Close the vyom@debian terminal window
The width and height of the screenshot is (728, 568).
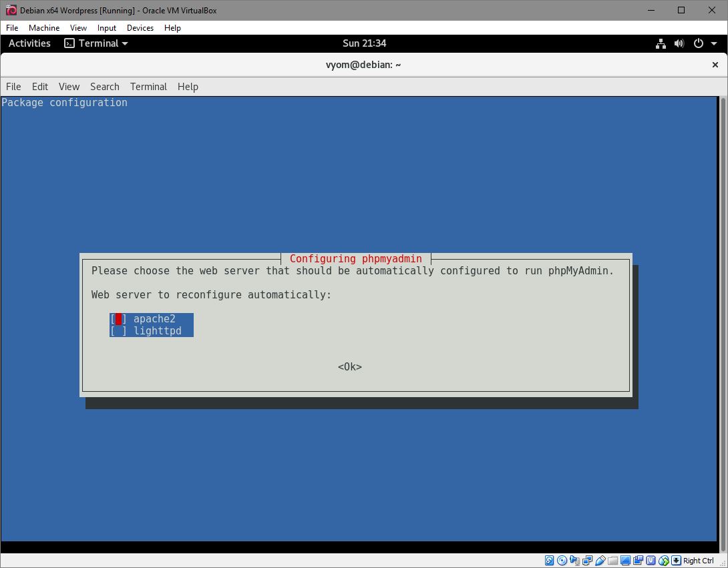(715, 65)
